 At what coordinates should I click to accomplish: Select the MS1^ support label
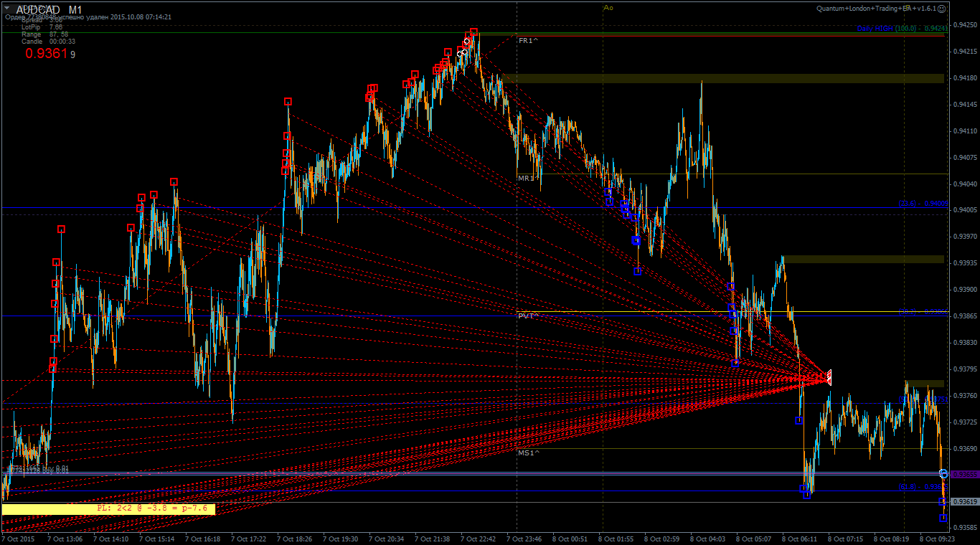[x=529, y=453]
